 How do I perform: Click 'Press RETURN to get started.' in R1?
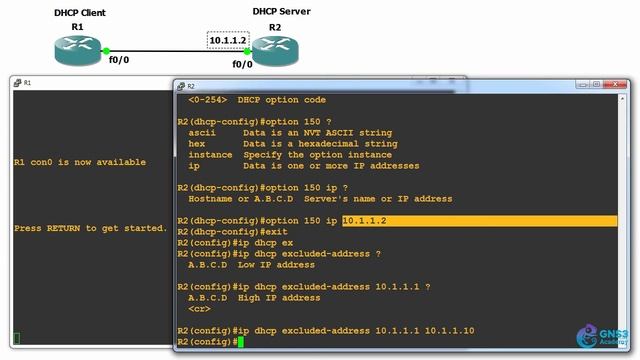pos(91,228)
